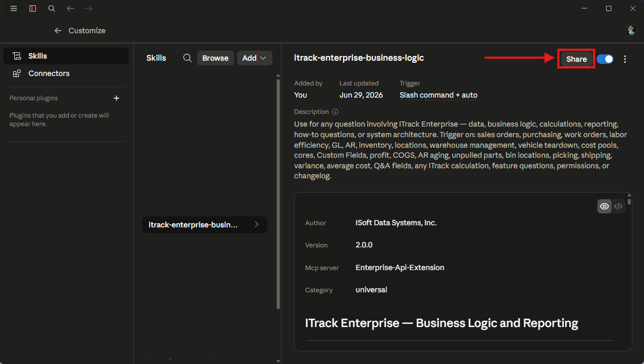
Task: Click the search icon in title bar
Action: pyautogui.click(x=52, y=8)
